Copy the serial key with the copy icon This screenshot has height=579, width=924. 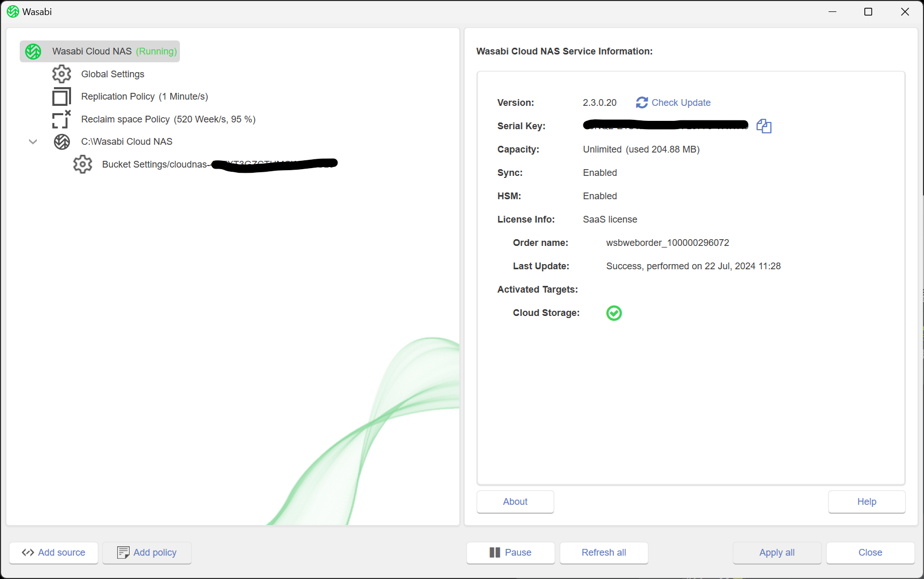click(x=764, y=126)
